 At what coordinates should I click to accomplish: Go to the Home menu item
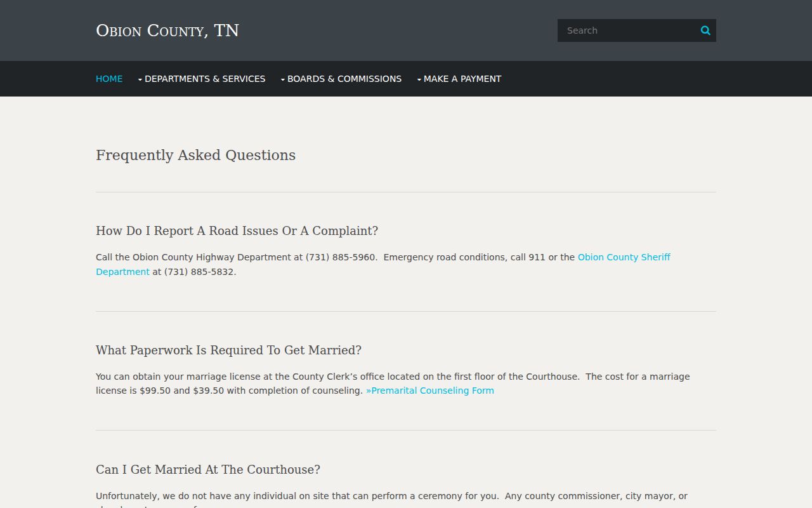click(109, 79)
